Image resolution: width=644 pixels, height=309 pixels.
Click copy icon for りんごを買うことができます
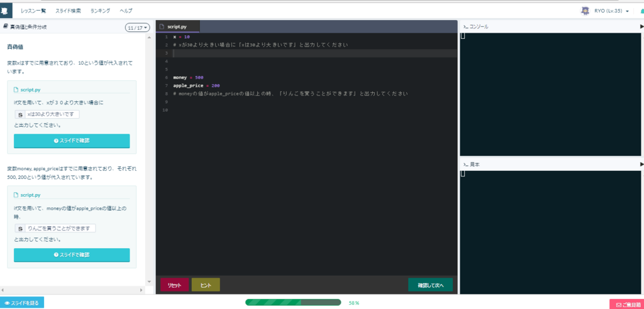21,229
